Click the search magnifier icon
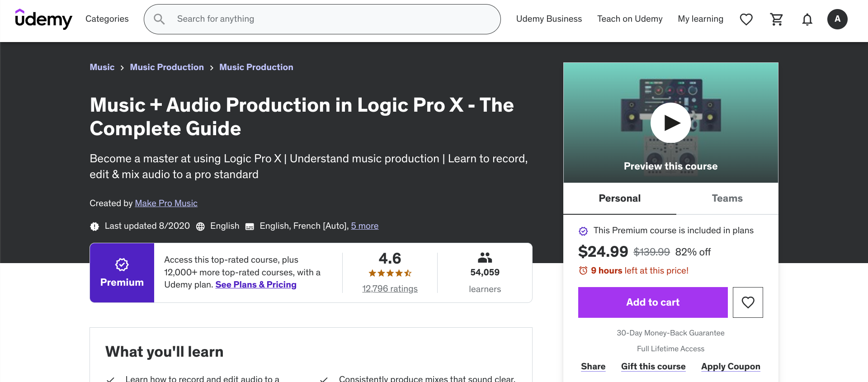868x382 pixels. tap(159, 19)
